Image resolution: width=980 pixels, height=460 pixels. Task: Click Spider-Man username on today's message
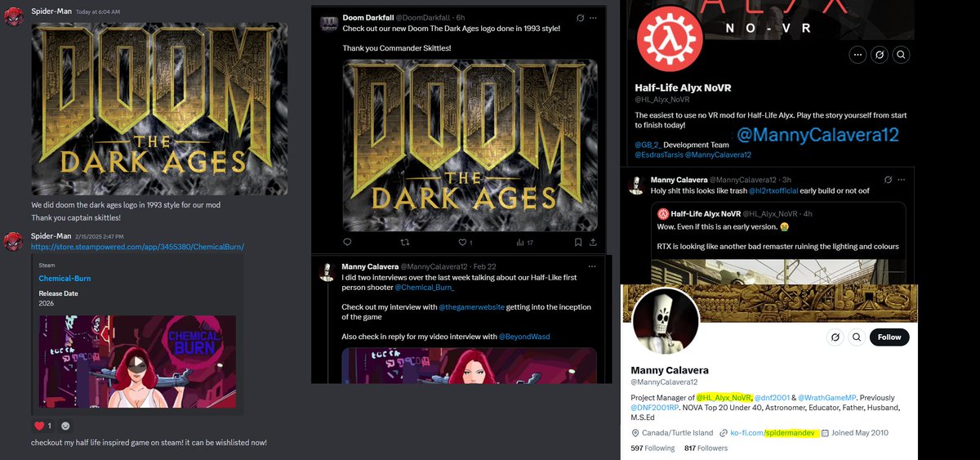[x=51, y=12]
